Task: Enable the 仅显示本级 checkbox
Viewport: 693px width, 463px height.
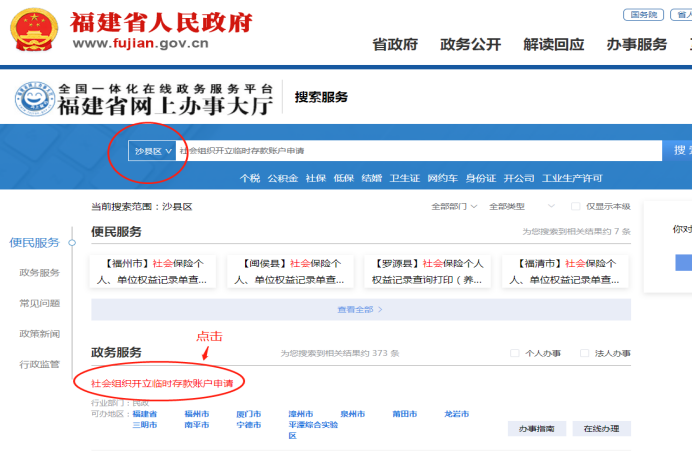Action: 575,206
